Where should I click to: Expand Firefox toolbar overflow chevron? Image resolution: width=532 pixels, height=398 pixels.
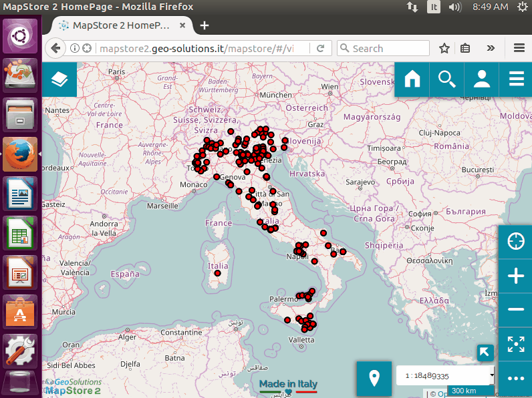(491, 48)
